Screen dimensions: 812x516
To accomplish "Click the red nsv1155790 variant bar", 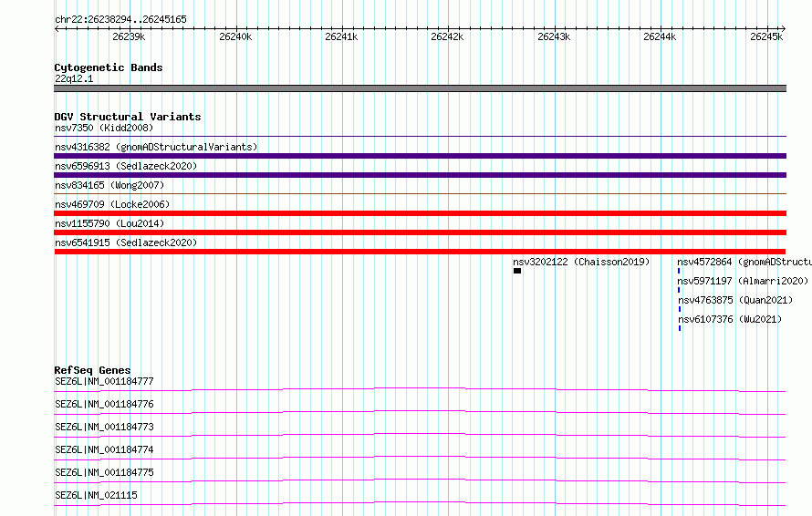I will pyautogui.click(x=420, y=232).
